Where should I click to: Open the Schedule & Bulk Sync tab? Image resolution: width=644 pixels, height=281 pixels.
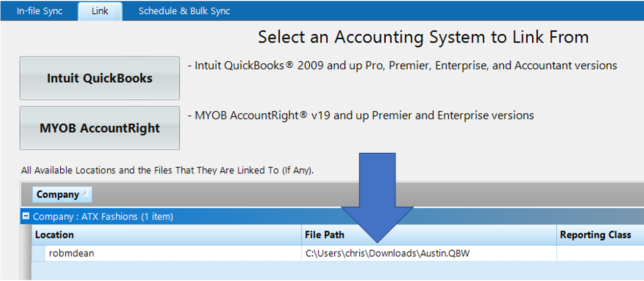click(x=184, y=11)
